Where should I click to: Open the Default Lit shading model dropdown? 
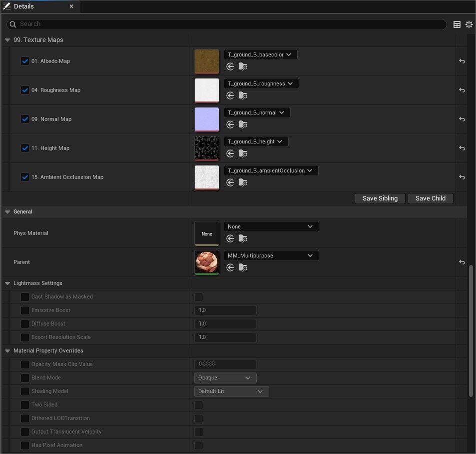[232, 391]
